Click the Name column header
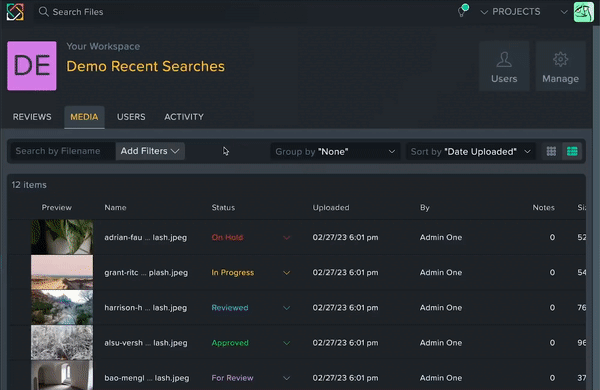600x390 pixels. pyautogui.click(x=115, y=207)
